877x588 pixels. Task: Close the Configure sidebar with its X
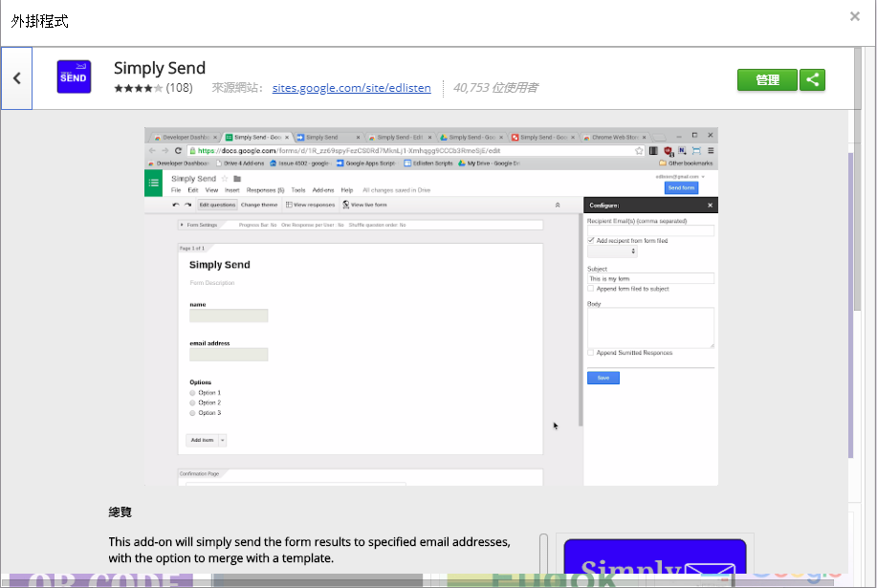pyautogui.click(x=711, y=206)
